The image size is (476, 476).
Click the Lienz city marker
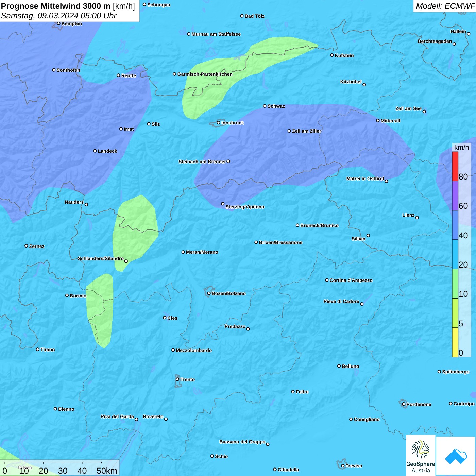417,218
